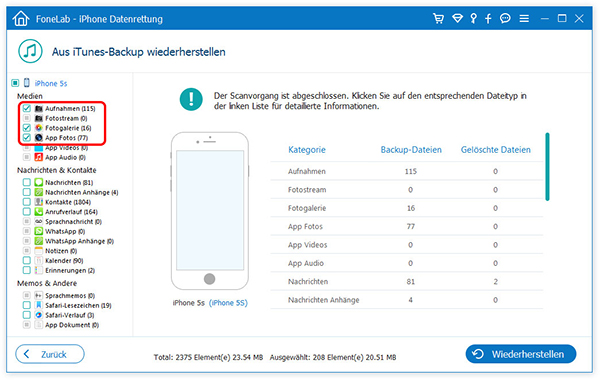Viewport: 600px width, 380px height.
Task: Uncheck the Fotogalerie (16) checkbox
Action: pyautogui.click(x=27, y=128)
